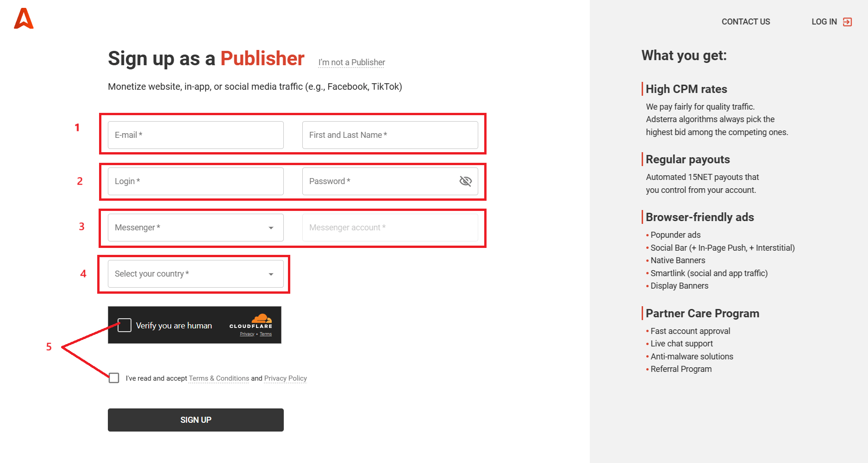Open Cloudflare's Privacy link
Image resolution: width=868 pixels, height=463 pixels.
click(247, 333)
